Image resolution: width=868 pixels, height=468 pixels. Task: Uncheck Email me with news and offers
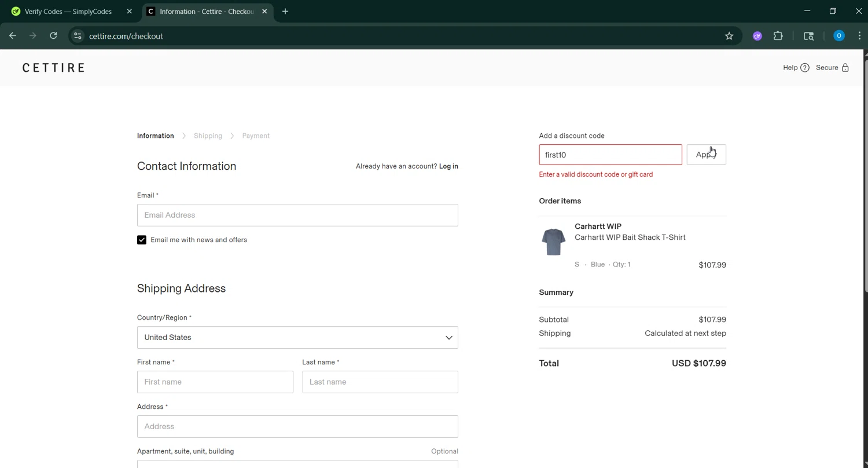click(x=142, y=240)
